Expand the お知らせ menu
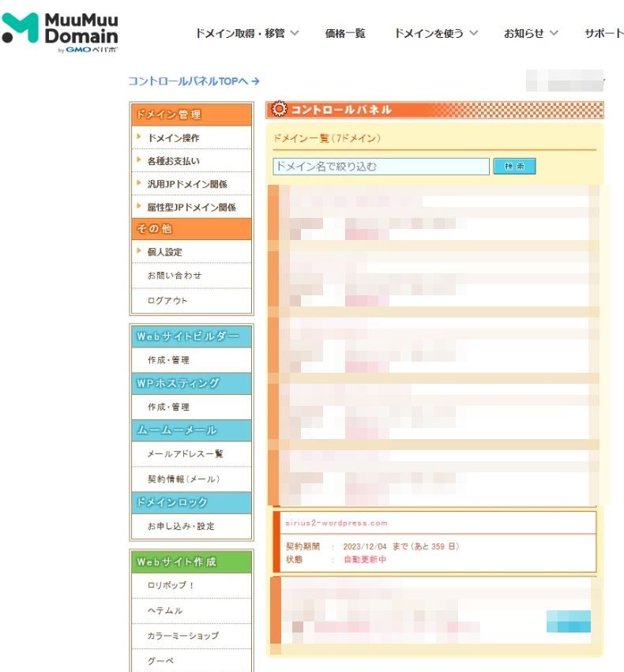The image size is (624, 672). 531,33
